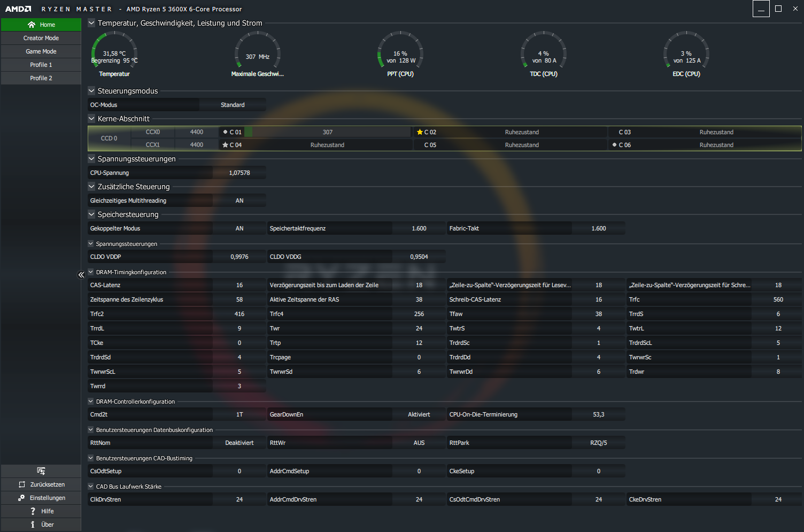Viewport: 804px width, 532px height.
Task: Click the Trfc value 560
Action: (x=778, y=299)
